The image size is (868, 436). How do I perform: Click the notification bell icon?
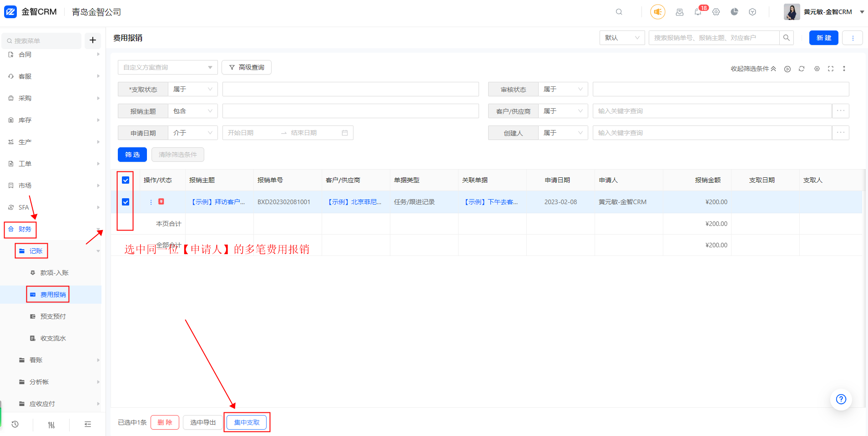pos(698,12)
